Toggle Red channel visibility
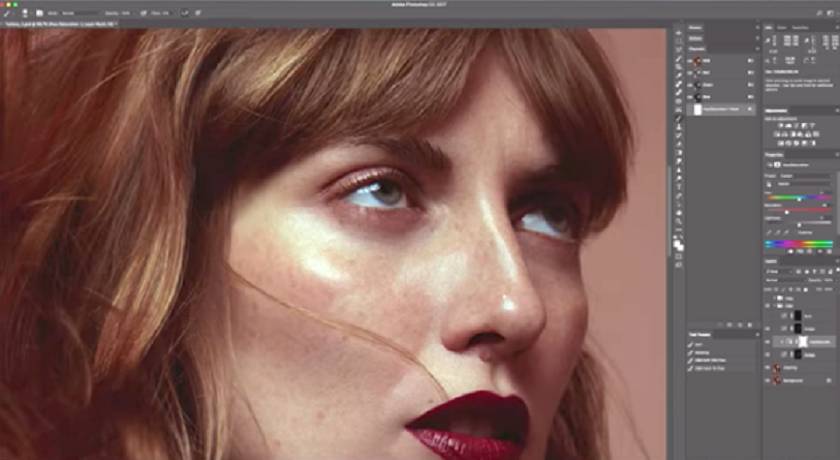 point(691,73)
